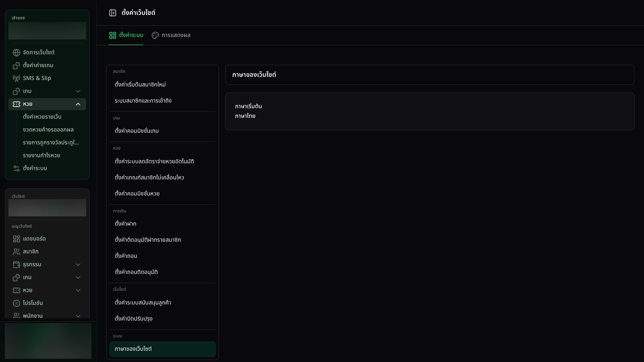Click the globe icon for จัดการเว็บไซต์
This screenshot has width=644, height=362.
pyautogui.click(x=17, y=53)
